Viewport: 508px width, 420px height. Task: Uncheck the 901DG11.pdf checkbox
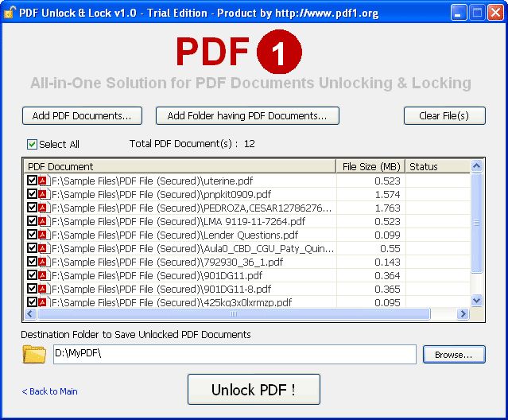32,275
